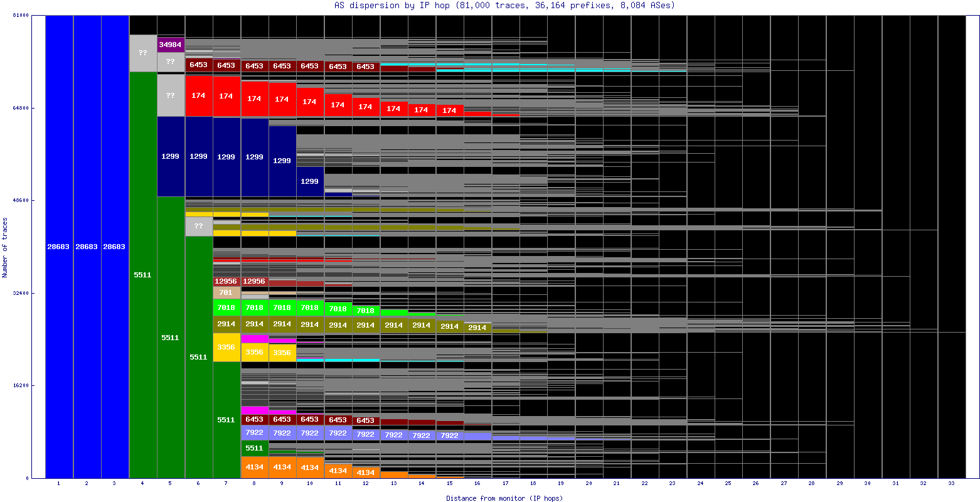Click upper maroon 6453 block at hop 12

coord(366,67)
